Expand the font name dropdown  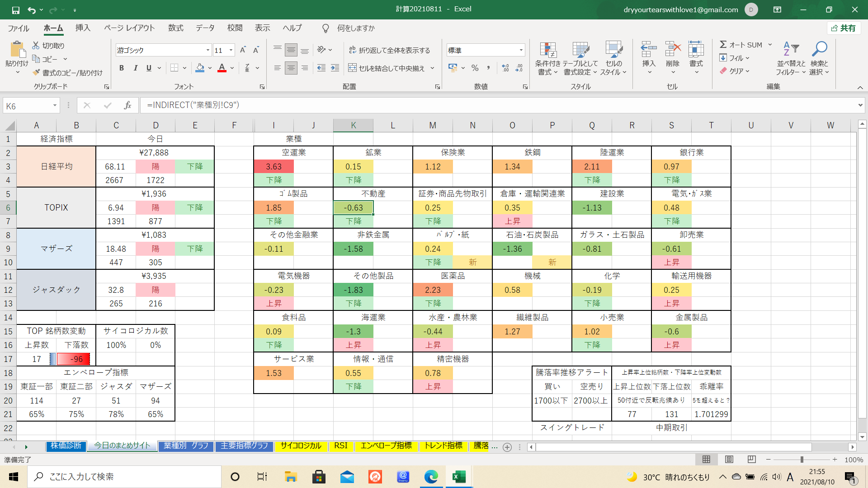point(208,50)
